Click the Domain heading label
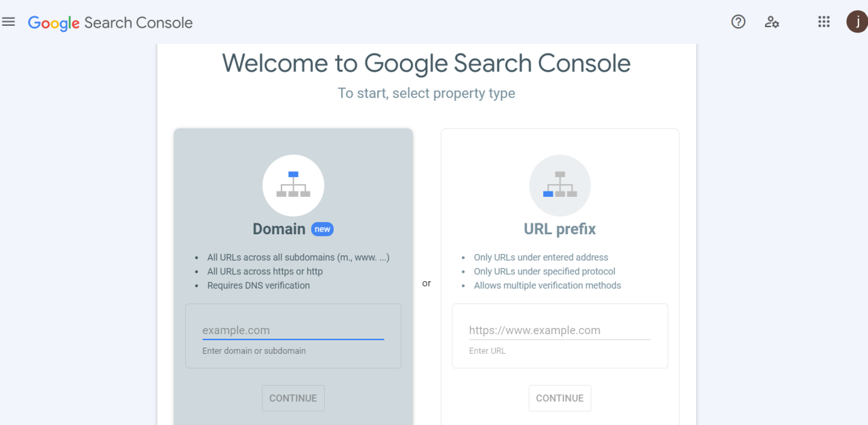The width and height of the screenshot is (868, 425). [279, 229]
